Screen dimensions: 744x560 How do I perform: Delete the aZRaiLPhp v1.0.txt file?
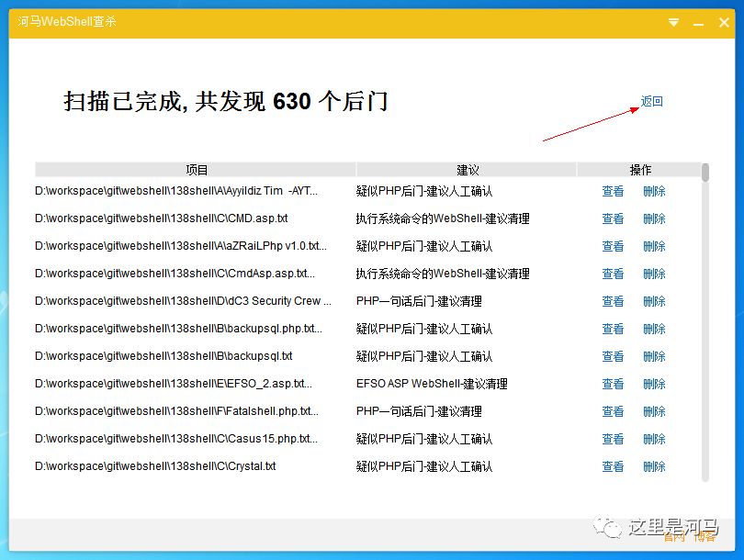pos(654,246)
